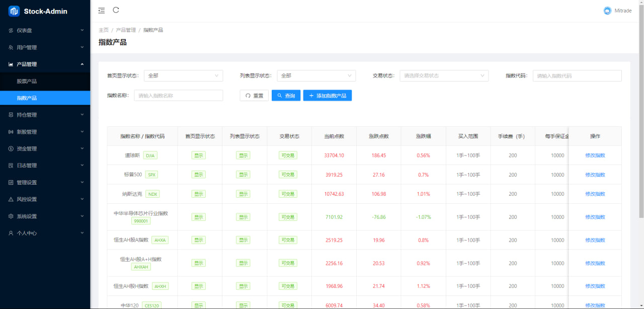Click the Stock-Admin logo icon
The width and height of the screenshot is (644, 309).
(x=14, y=11)
